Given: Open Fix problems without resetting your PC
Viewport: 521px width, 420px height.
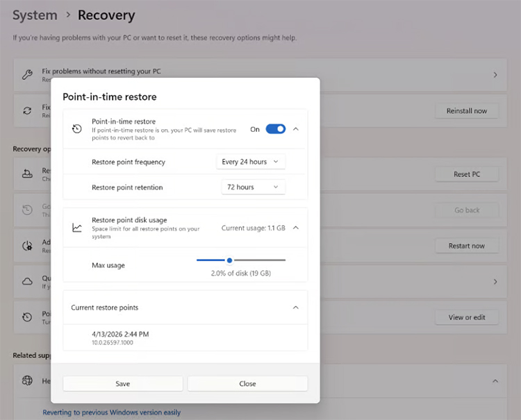Looking at the screenshot, I should point(260,75).
